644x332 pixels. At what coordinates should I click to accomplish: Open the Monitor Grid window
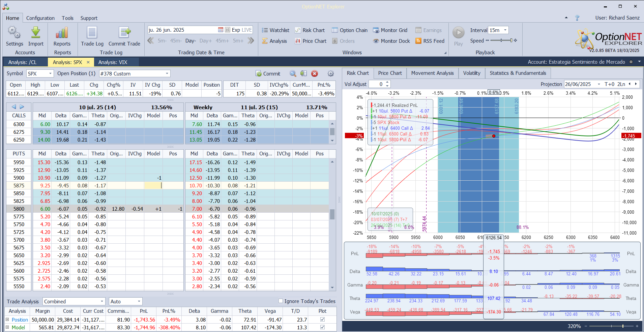tap(390, 30)
